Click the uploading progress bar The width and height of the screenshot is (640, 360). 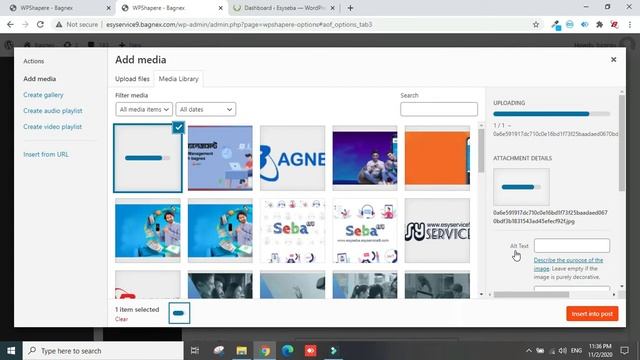coord(551,114)
